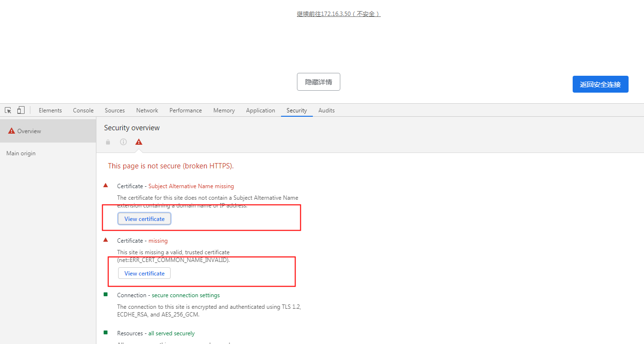
Task: Click the "all served securely" text
Action: pyautogui.click(x=171, y=333)
